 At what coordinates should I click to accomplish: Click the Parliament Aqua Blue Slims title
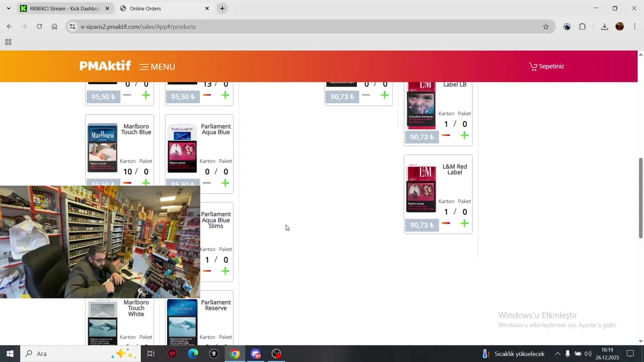(216, 220)
